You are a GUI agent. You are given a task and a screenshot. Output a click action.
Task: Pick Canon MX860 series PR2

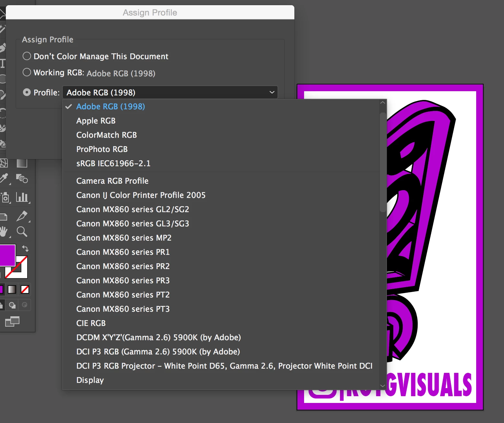coord(221,266)
